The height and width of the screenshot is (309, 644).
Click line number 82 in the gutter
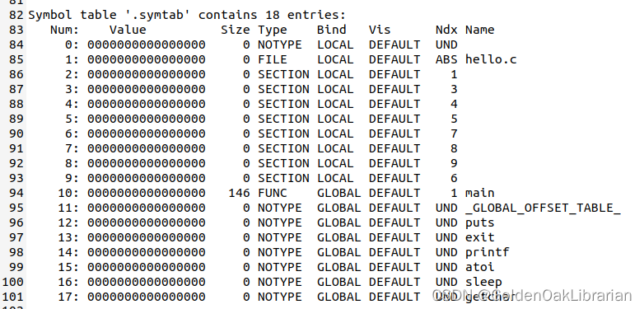16,15
